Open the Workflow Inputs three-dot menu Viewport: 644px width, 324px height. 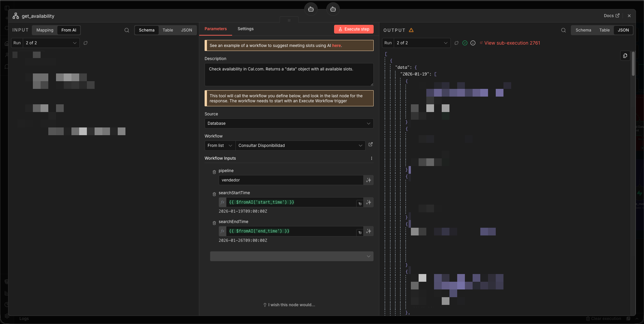[x=371, y=158]
